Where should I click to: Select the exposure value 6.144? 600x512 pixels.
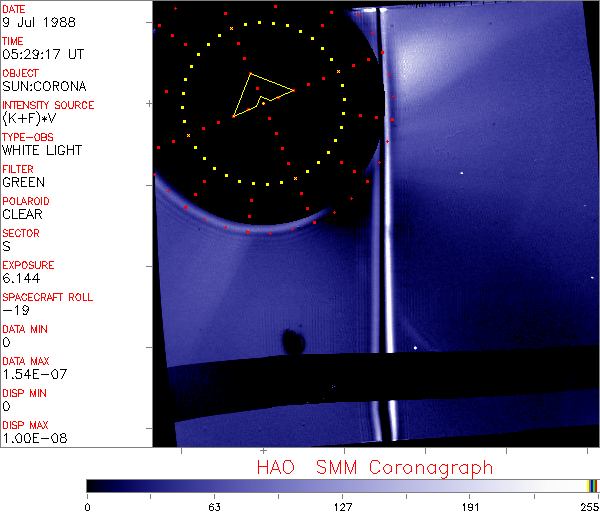click(21, 278)
